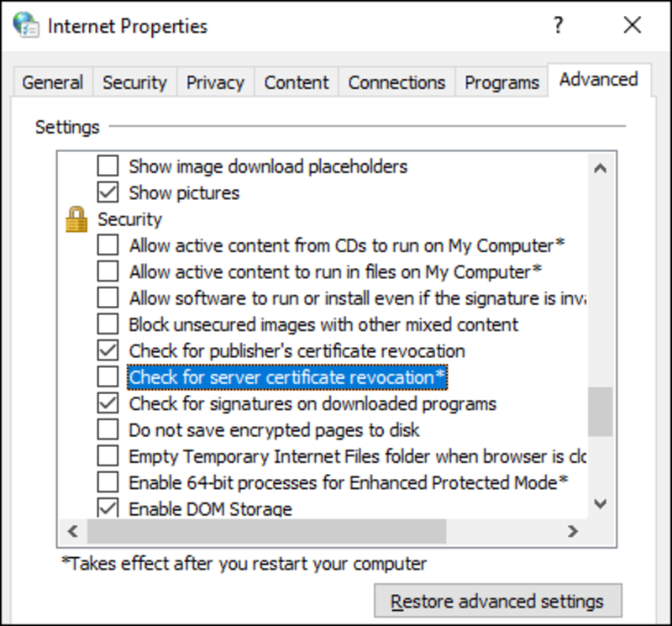Disable Enable DOM Storage checkbox

pos(108,508)
